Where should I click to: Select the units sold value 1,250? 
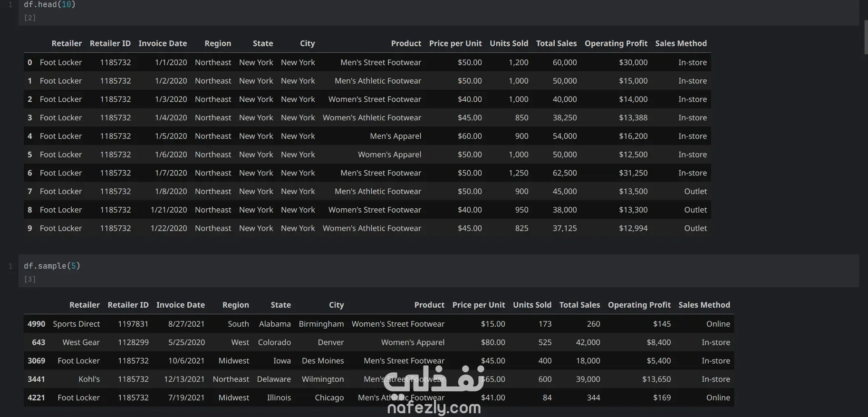(x=519, y=173)
